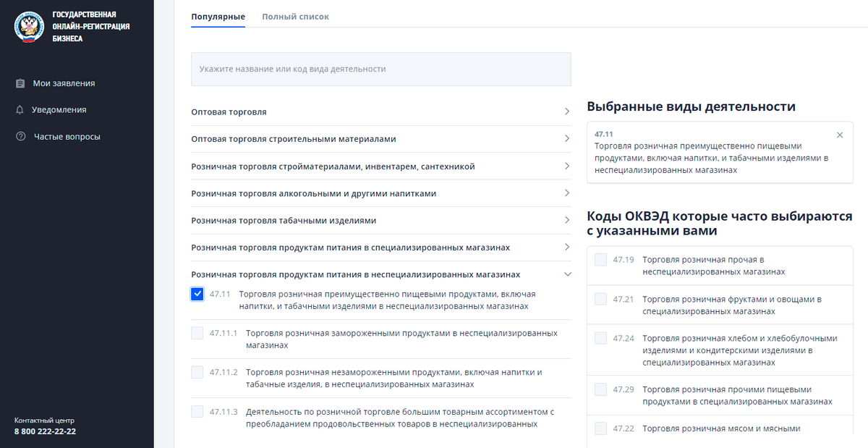Expand Розничная торговля табачными изделиями

coord(380,220)
